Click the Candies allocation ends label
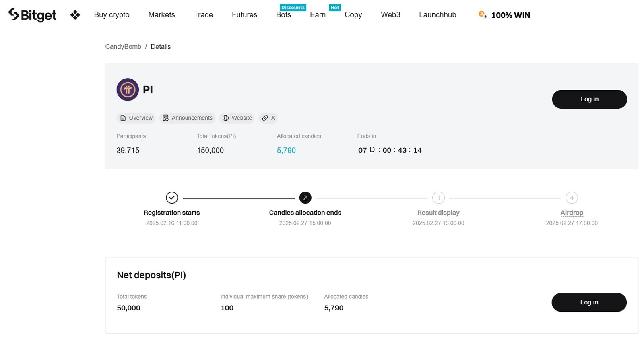This screenshot has height=345, width=644. 305,213
